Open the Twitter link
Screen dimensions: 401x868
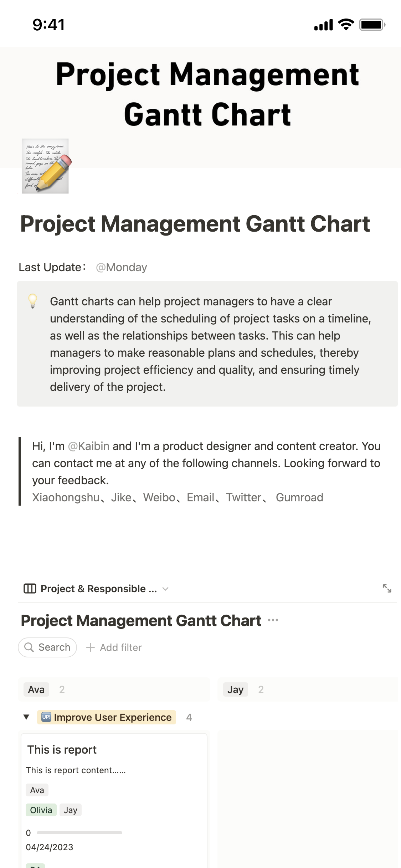pyautogui.click(x=243, y=497)
